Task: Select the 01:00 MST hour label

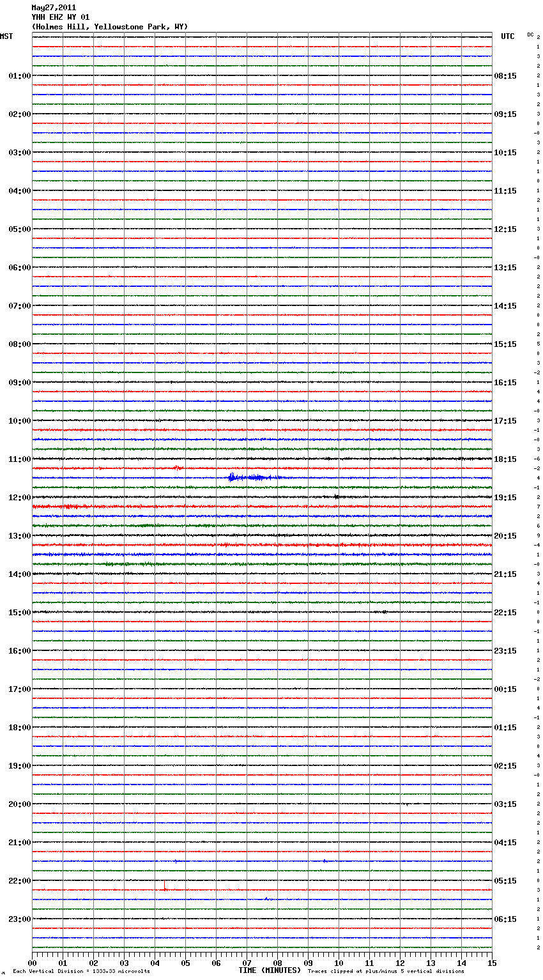Action: 19,76
